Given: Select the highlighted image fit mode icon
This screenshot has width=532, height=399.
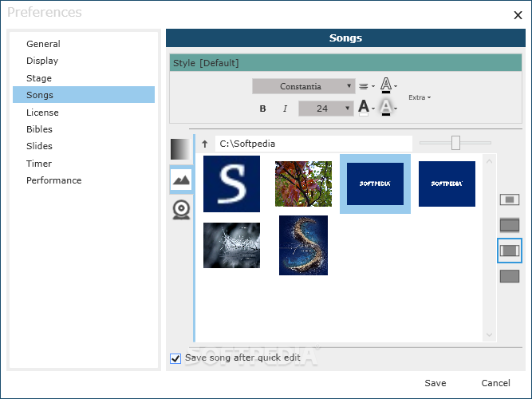Looking at the screenshot, I should [510, 251].
